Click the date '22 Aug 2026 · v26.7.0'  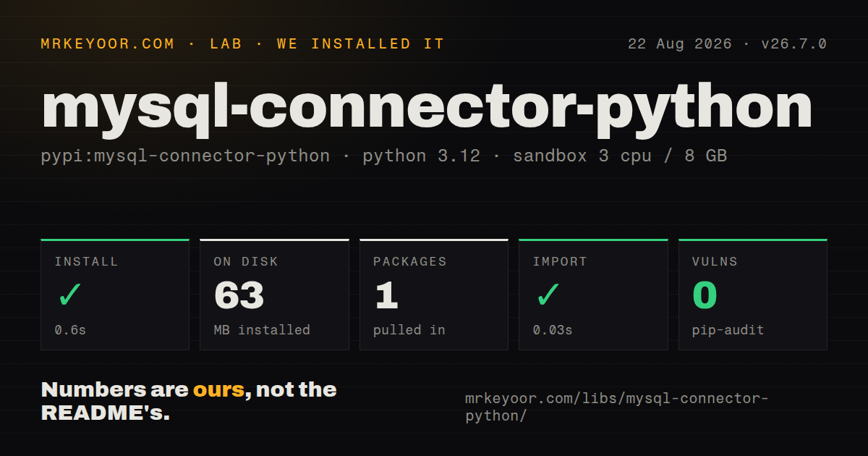pyautogui.click(x=727, y=44)
